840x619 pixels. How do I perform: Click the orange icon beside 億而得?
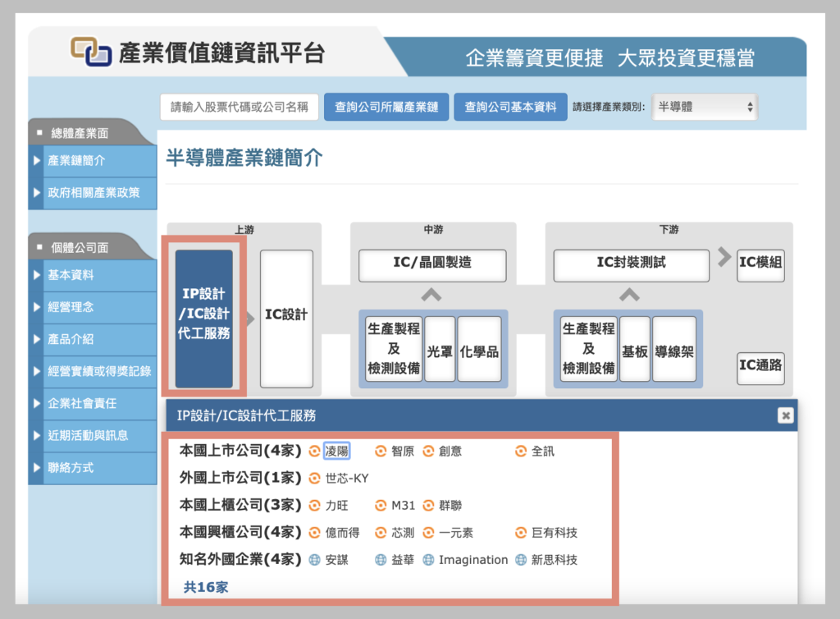pos(314,533)
